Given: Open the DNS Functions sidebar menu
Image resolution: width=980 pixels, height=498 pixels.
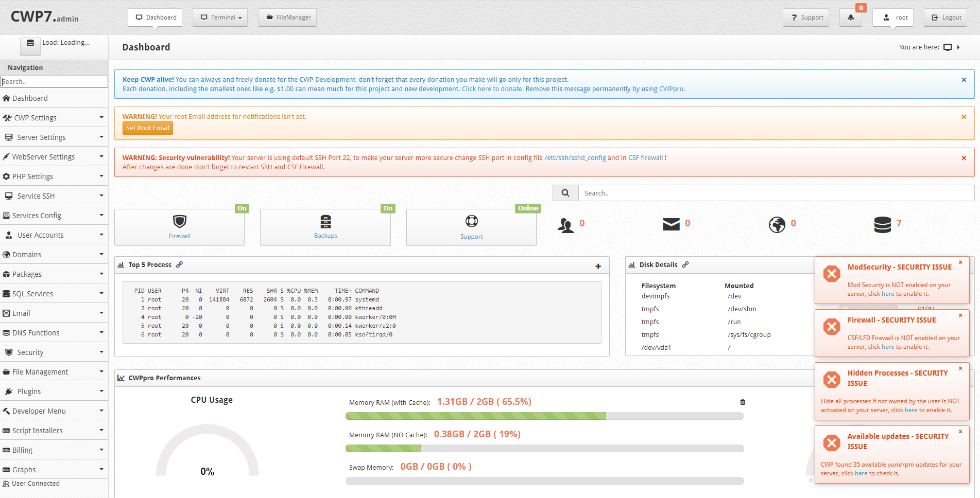Looking at the screenshot, I should pos(54,333).
